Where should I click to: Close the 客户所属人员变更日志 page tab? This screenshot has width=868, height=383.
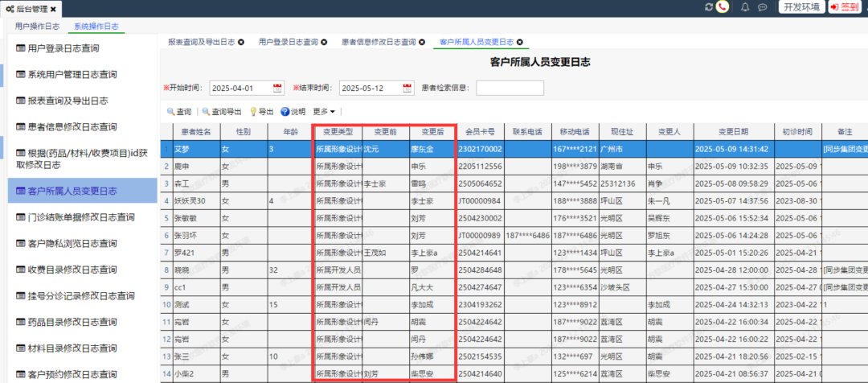(520, 42)
